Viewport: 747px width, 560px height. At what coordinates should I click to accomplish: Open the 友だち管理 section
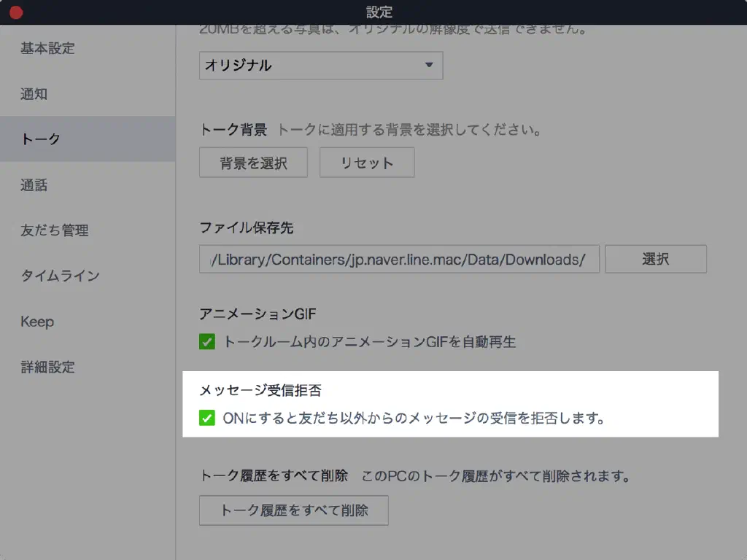tap(54, 230)
